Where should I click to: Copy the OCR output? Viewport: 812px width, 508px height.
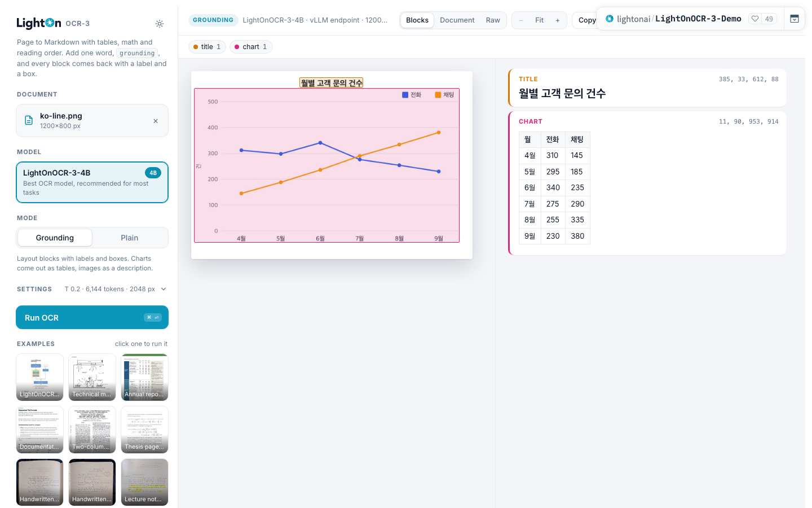coord(587,20)
